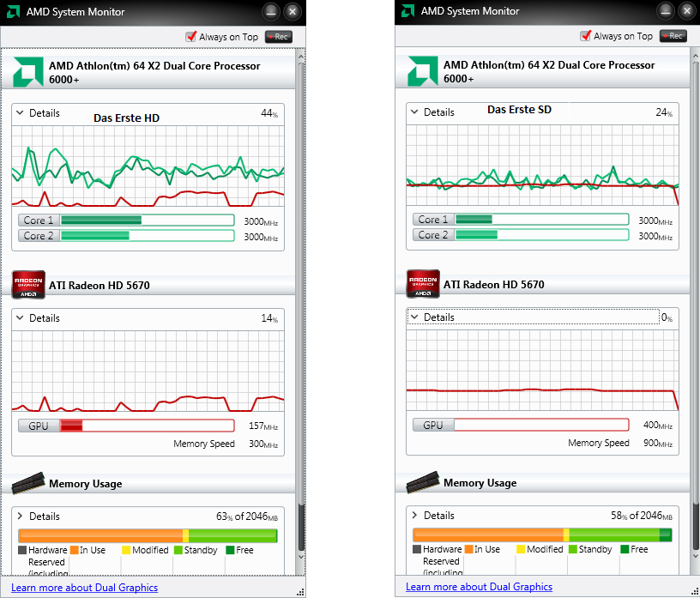Click Core 1 usage bar in left window
700x598 pixels.
[x=148, y=220]
